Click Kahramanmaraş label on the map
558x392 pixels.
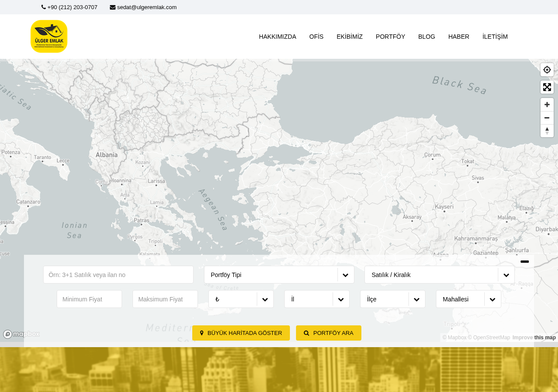tap(476, 239)
